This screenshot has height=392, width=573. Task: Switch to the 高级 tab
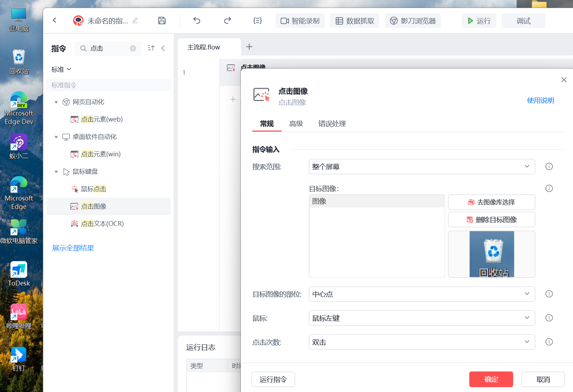click(296, 124)
